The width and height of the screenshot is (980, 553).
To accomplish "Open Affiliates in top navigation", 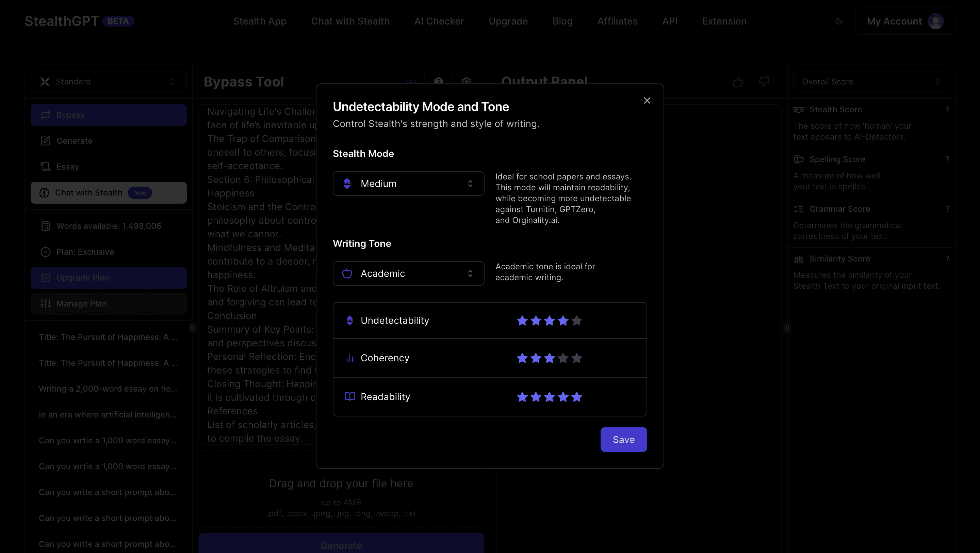I will (617, 21).
